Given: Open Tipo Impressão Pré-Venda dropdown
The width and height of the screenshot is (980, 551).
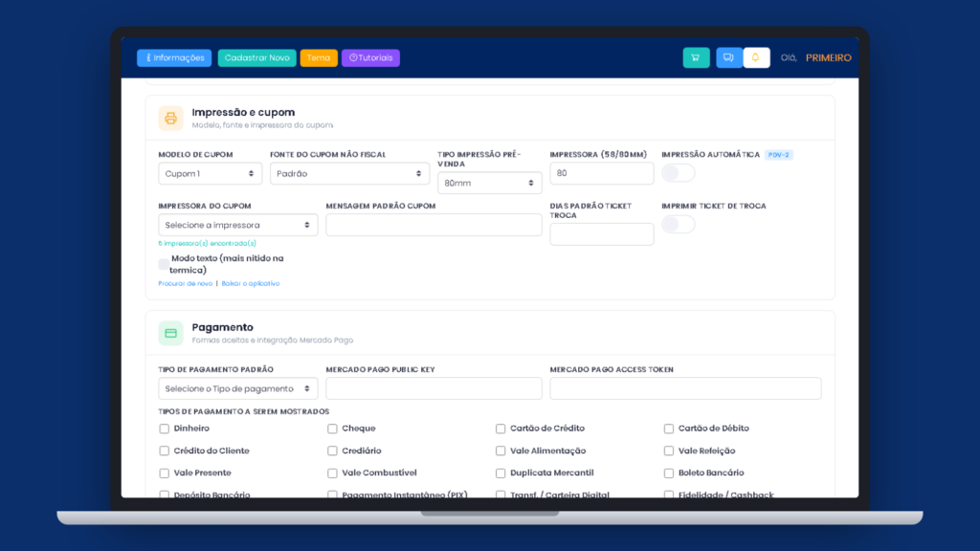Looking at the screenshot, I should coord(489,183).
